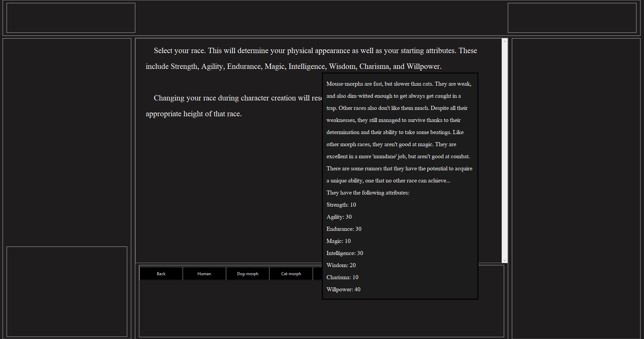Click the empty box at bottom of left sidebar
644x339 pixels.
(67, 291)
